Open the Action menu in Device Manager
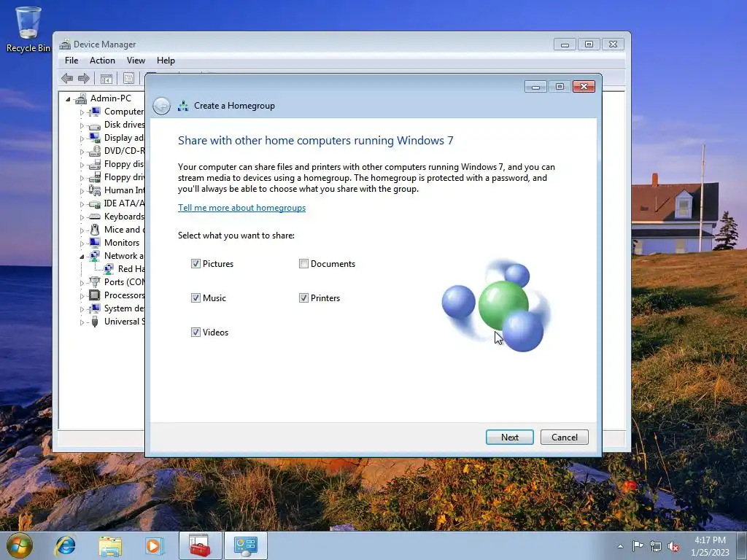Image resolution: width=747 pixels, height=560 pixels. pos(102,61)
